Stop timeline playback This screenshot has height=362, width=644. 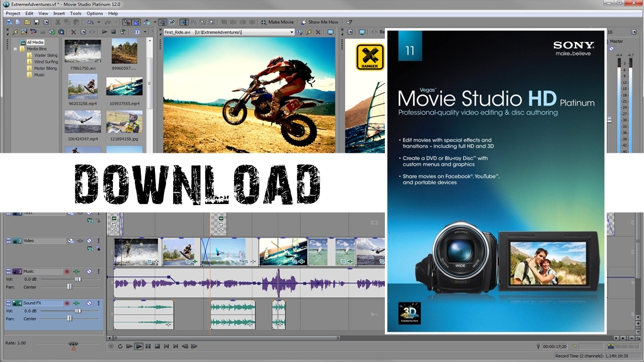(x=157, y=346)
